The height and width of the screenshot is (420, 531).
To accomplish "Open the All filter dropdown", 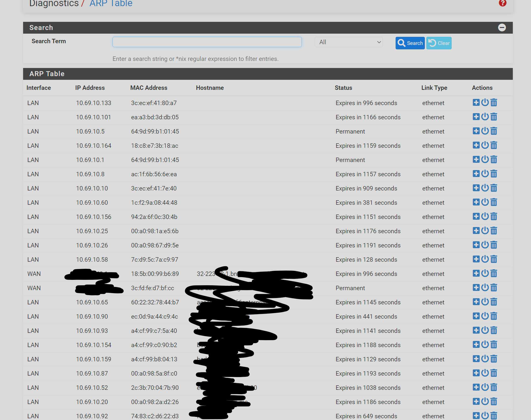I will click(x=349, y=42).
